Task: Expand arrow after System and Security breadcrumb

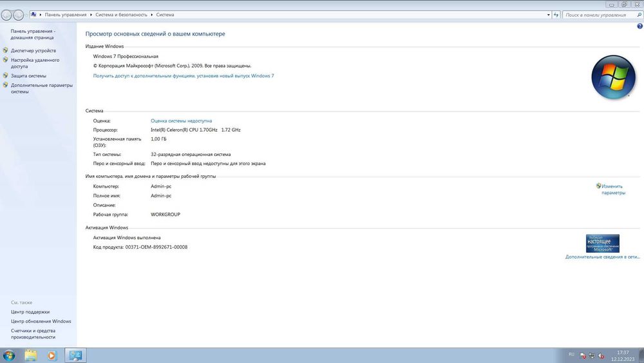Action: click(151, 15)
